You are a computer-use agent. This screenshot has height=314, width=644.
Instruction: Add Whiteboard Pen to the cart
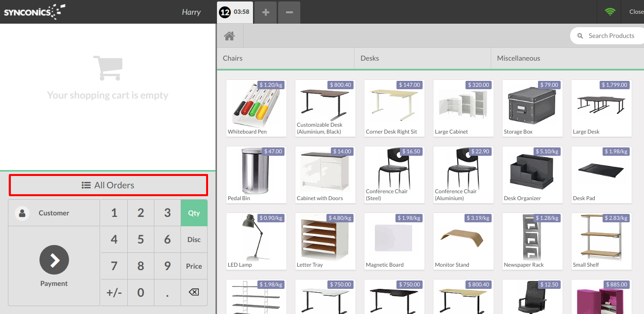click(x=256, y=108)
